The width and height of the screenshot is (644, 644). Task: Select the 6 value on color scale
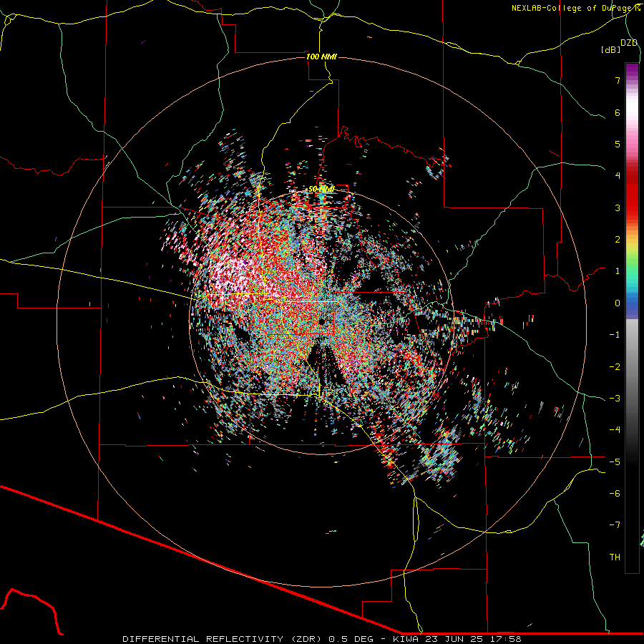(x=618, y=112)
